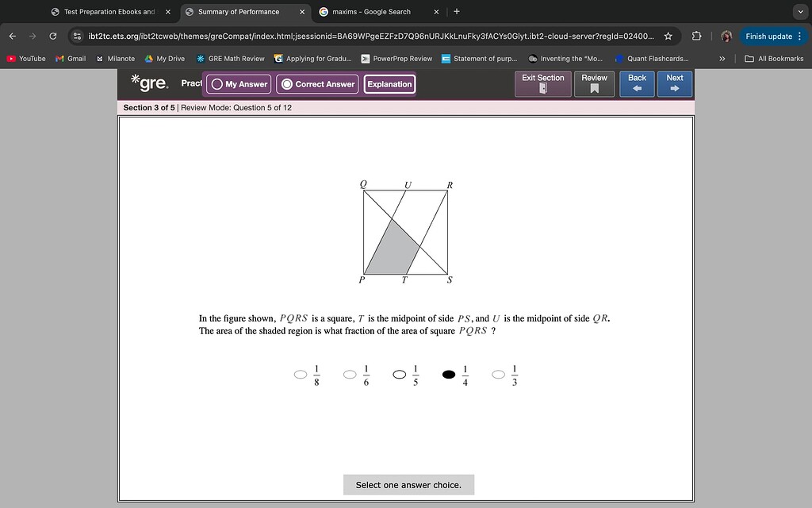Viewport: 812px width, 508px height.
Task: Bookmark this page with the star icon
Action: [x=668, y=36]
